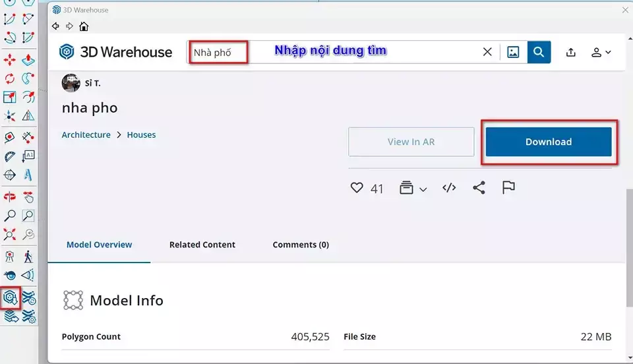Click the Polygon Count value 405,525

click(x=310, y=336)
